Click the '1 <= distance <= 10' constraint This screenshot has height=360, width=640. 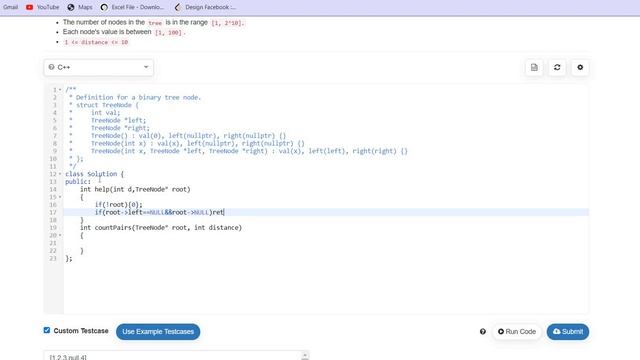click(96, 42)
